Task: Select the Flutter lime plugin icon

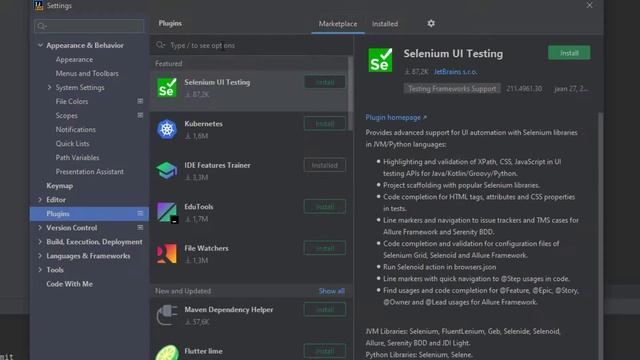Action: [167, 353]
